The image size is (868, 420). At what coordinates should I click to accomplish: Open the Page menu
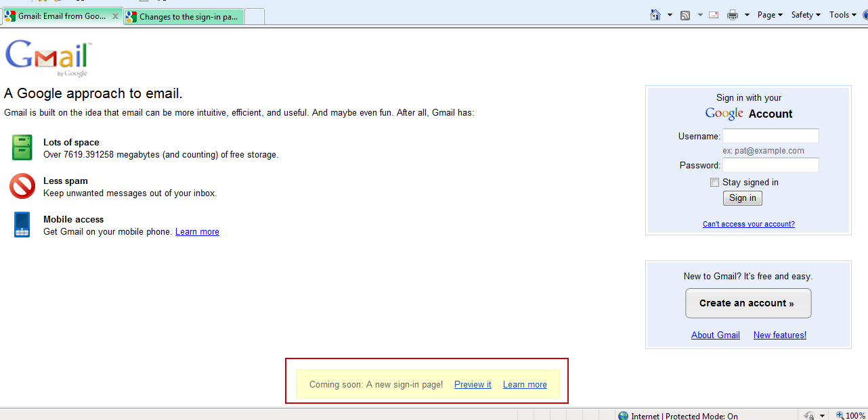pos(770,15)
